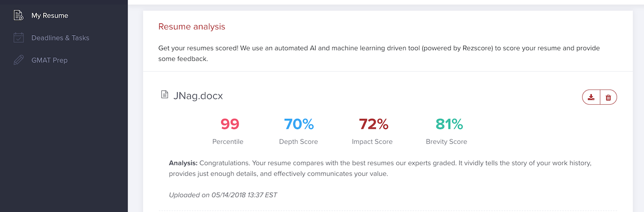The height and width of the screenshot is (212, 644).
Task: Select the 70% depth score value
Action: pyautogui.click(x=298, y=124)
